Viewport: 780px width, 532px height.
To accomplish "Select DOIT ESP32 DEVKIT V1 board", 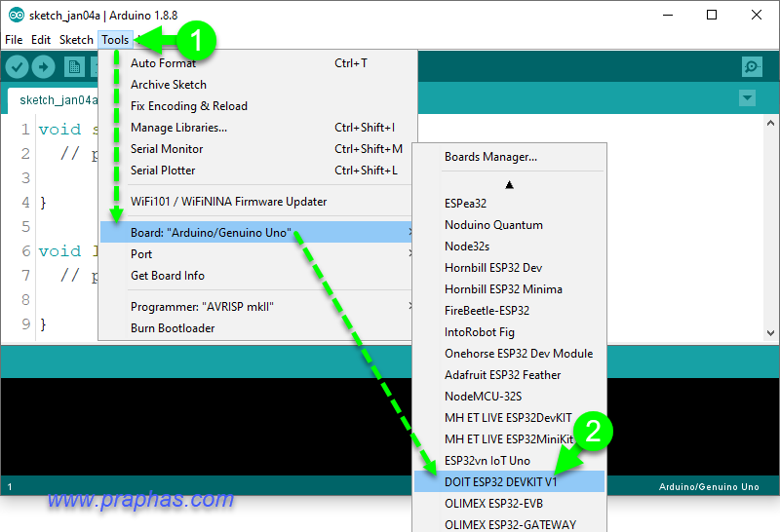I will pyautogui.click(x=509, y=481).
